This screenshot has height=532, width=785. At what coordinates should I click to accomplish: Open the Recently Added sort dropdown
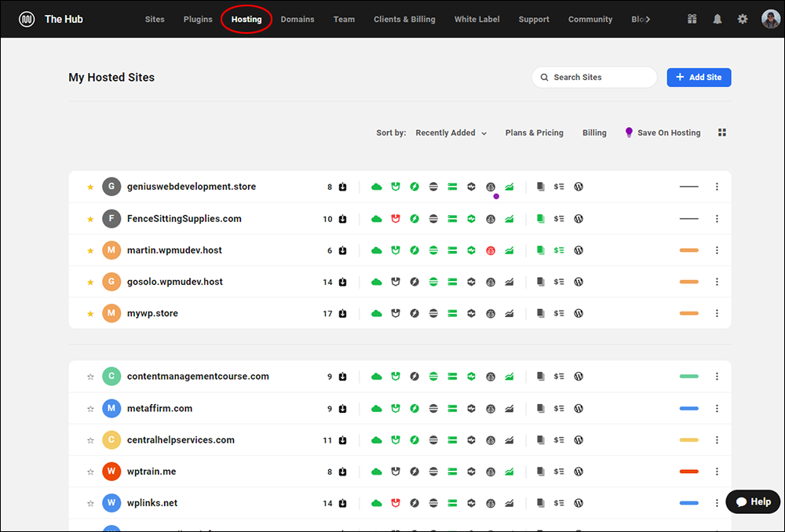point(451,133)
